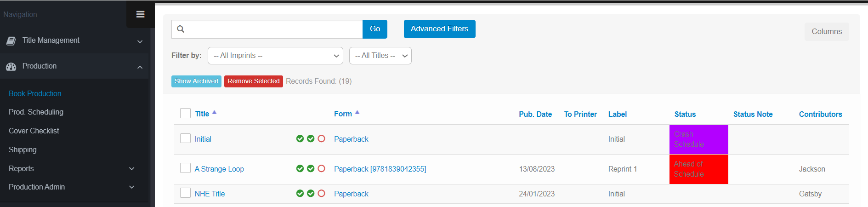Select the NHE Title row checkbox
The width and height of the screenshot is (868, 207).
point(185,193)
